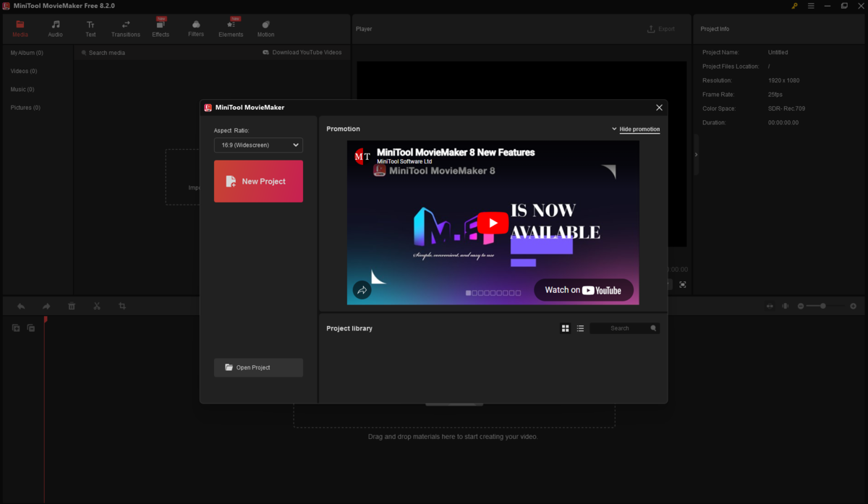Select Videos (0) category
Screen dimensions: 868x504
click(x=24, y=71)
